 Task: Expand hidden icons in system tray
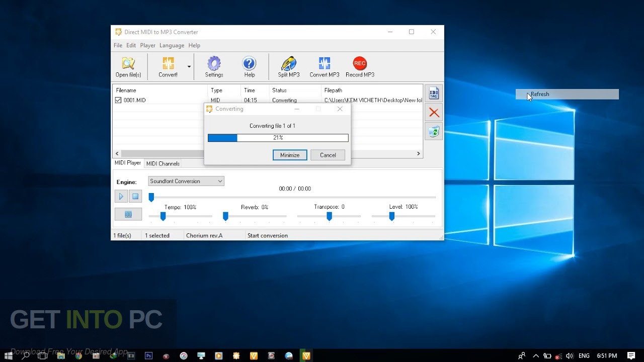[x=536, y=355]
